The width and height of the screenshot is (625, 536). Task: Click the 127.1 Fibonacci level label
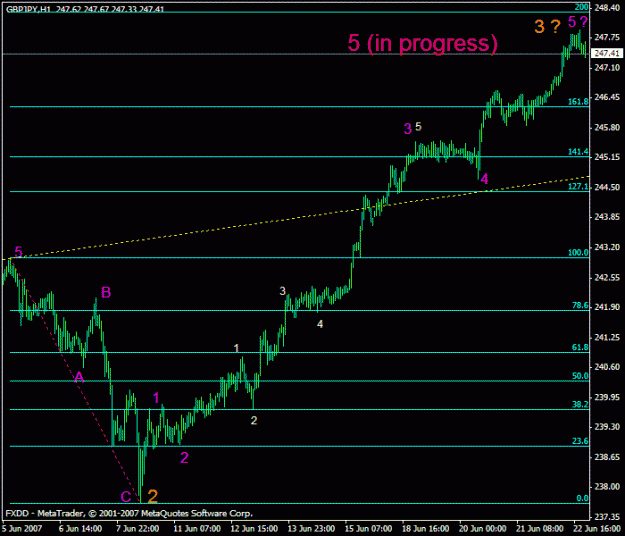(578, 186)
